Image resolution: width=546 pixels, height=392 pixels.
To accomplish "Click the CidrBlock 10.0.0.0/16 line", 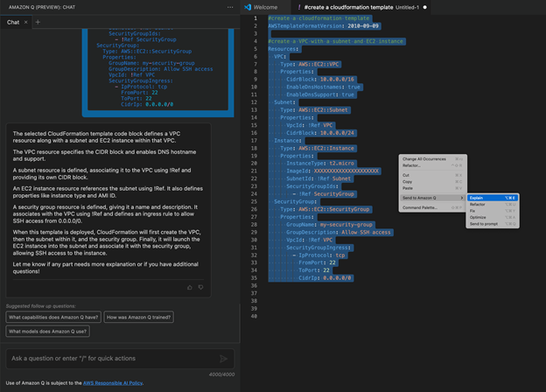I will point(320,80).
